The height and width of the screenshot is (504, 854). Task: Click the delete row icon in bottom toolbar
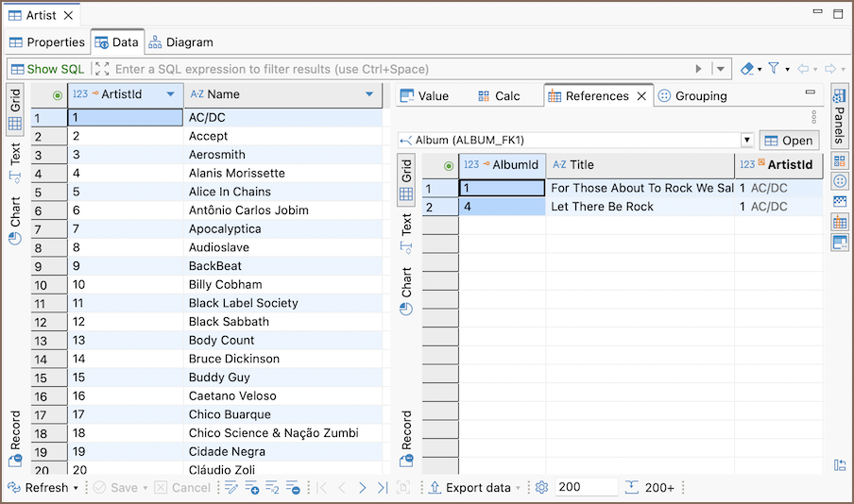[294, 488]
